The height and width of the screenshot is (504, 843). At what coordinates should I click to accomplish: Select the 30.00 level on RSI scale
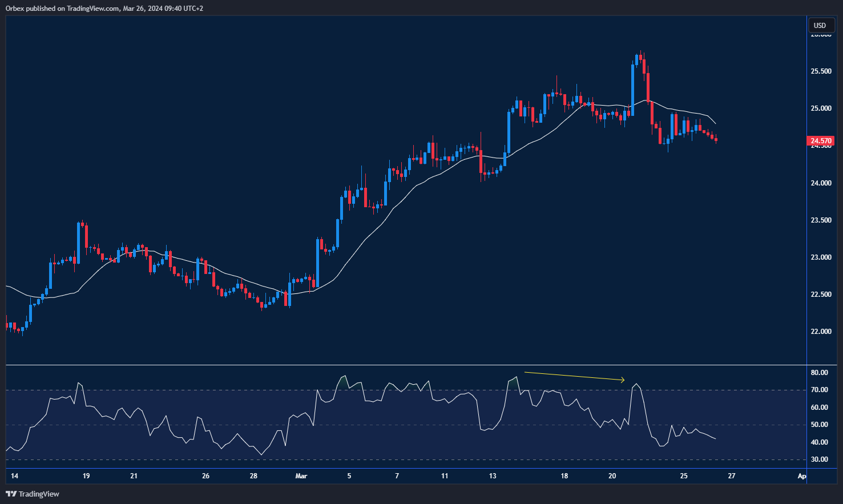pos(819,459)
